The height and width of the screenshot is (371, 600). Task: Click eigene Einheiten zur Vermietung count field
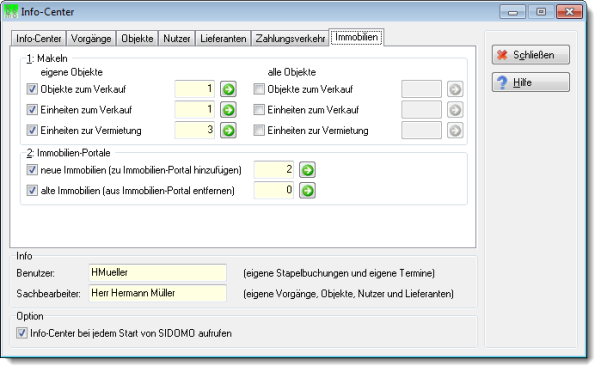(x=195, y=131)
